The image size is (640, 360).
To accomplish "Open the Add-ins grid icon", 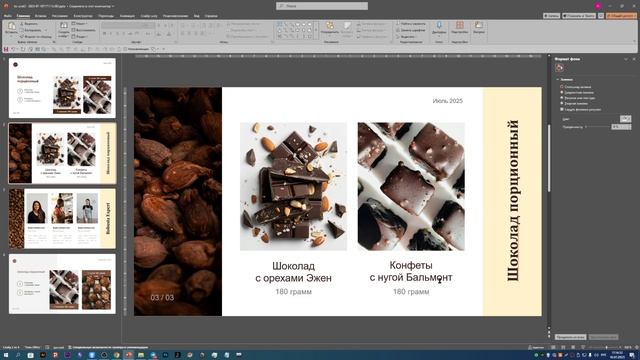I will tap(460, 26).
